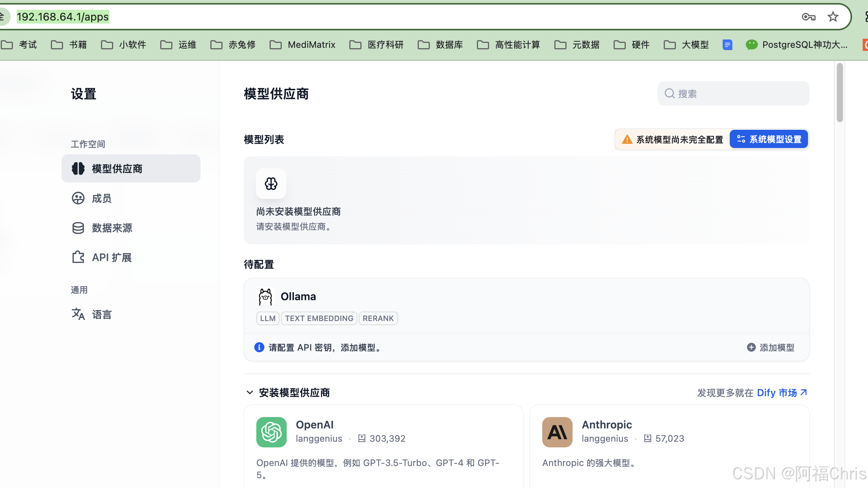Click the brain icon in empty model list

[x=271, y=184]
